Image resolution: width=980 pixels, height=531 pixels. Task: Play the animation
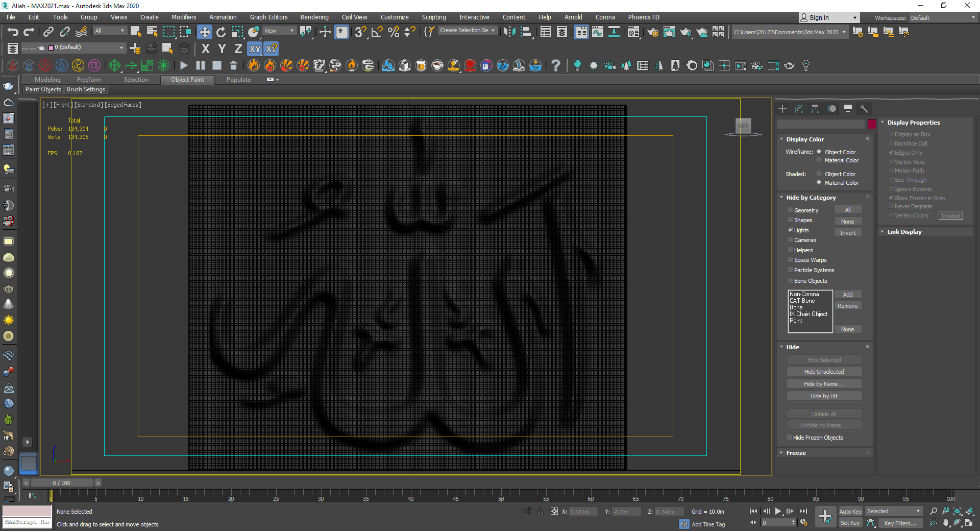coord(778,511)
